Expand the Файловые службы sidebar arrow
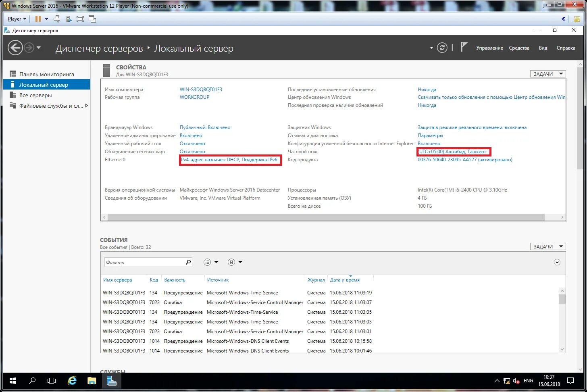This screenshot has height=392, width=587. [86, 106]
